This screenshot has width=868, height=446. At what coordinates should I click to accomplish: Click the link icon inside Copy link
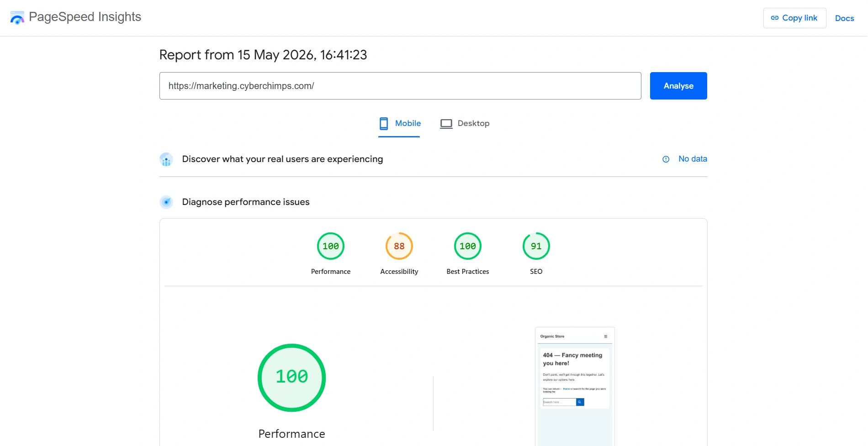tap(775, 18)
